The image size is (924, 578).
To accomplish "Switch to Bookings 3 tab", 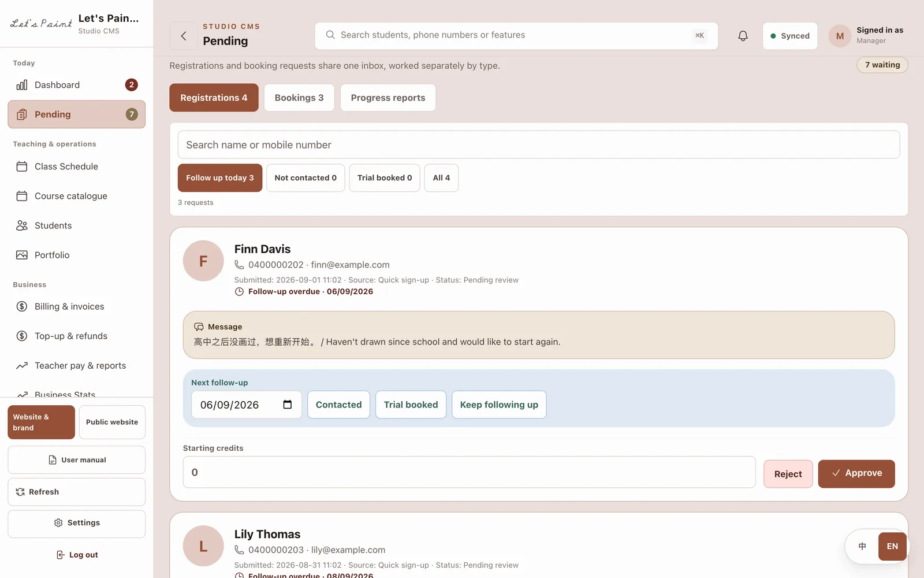I will (x=299, y=98).
